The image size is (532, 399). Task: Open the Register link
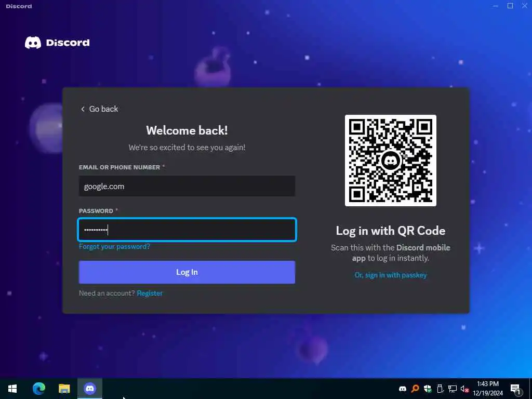pyautogui.click(x=150, y=293)
